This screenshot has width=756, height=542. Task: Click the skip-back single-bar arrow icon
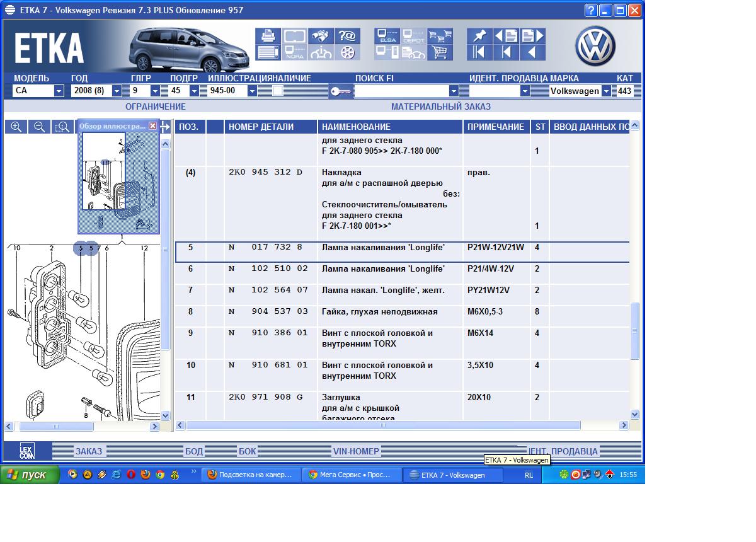tap(506, 52)
